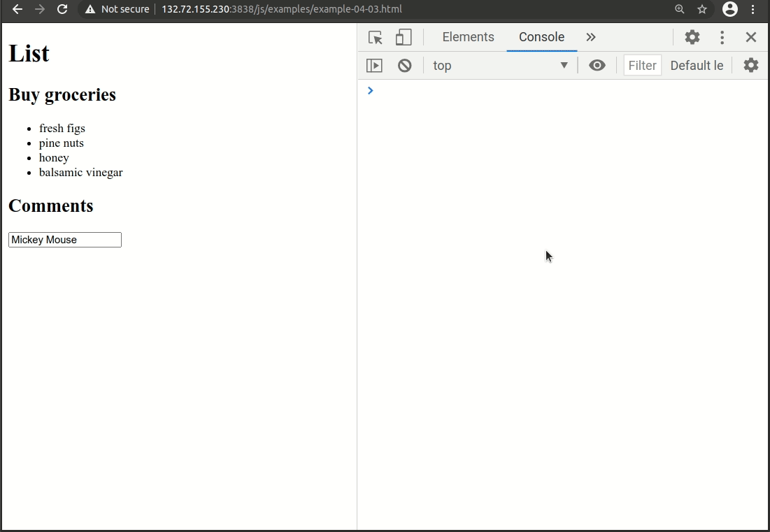Open the Chrome profile avatar
Image resolution: width=770 pixels, height=532 pixels.
tap(730, 10)
